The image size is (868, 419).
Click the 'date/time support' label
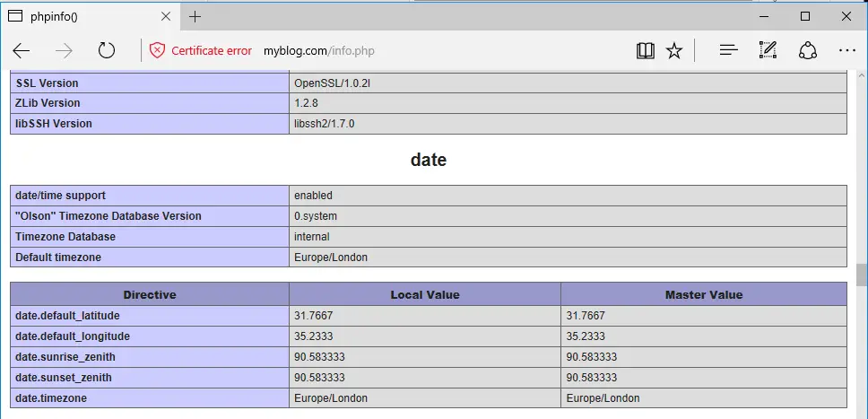(60, 196)
